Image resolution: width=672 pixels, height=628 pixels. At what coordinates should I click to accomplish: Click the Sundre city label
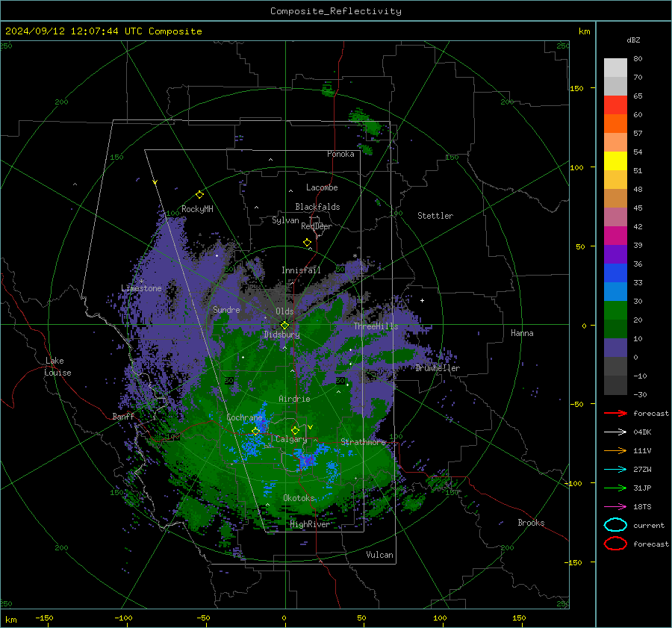pos(226,309)
